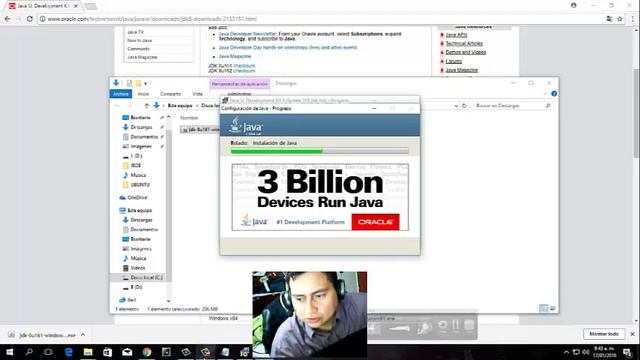Open Java Magazine link in page list
Image resolution: width=640 pixels, height=360 pixels.
click(x=235, y=56)
